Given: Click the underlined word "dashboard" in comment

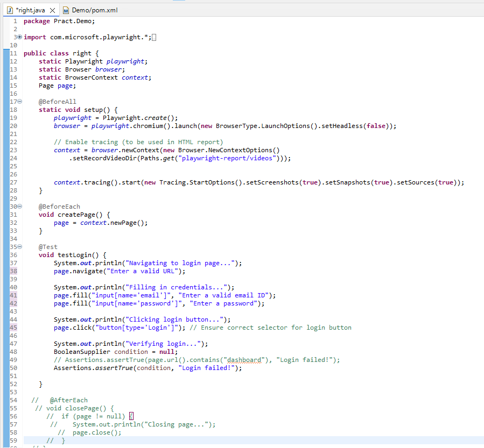Looking at the screenshot, I should pyautogui.click(x=244, y=360).
